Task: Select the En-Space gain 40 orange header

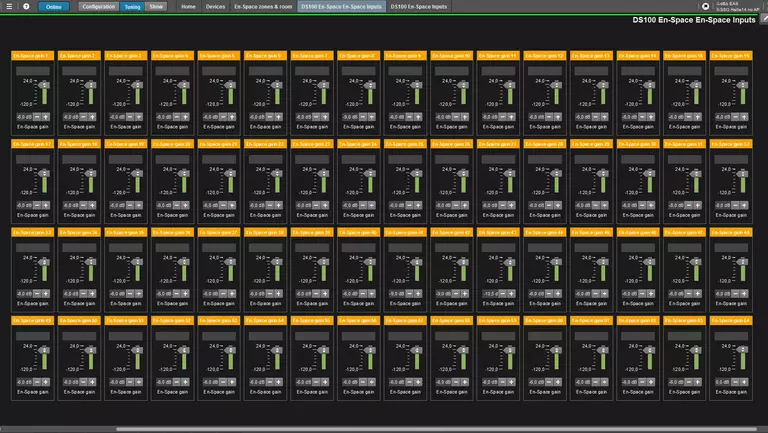Action: [359, 232]
